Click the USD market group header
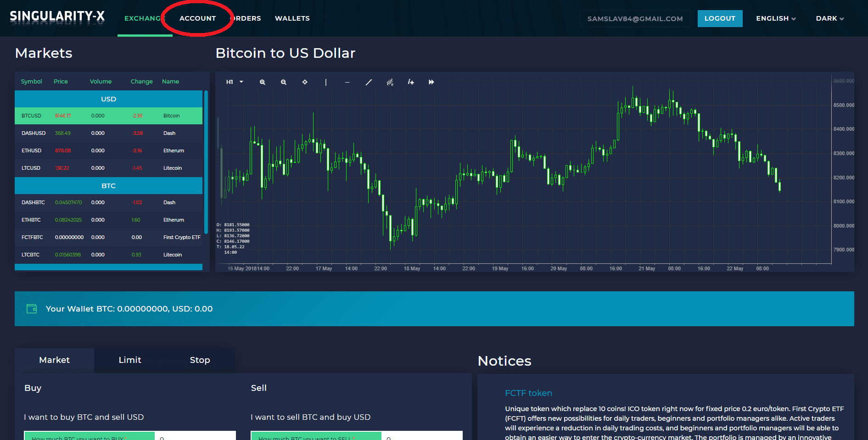The width and height of the screenshot is (868, 440). click(x=108, y=99)
